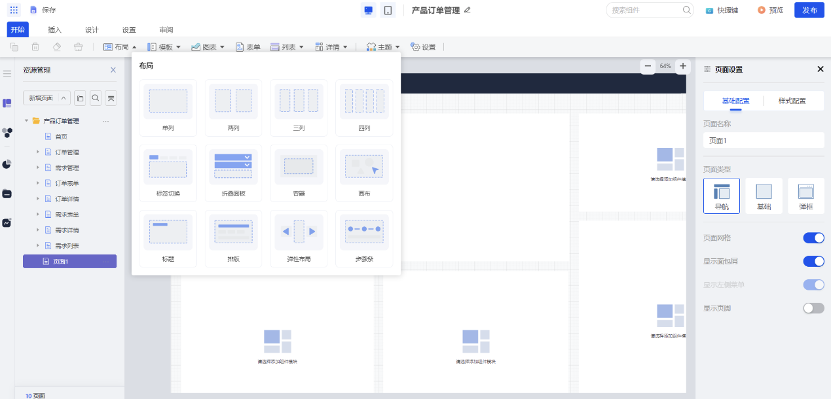Screen dimensions: 832x400
Task: Click the collapse-all icon beside search icon
Action: [111, 98]
